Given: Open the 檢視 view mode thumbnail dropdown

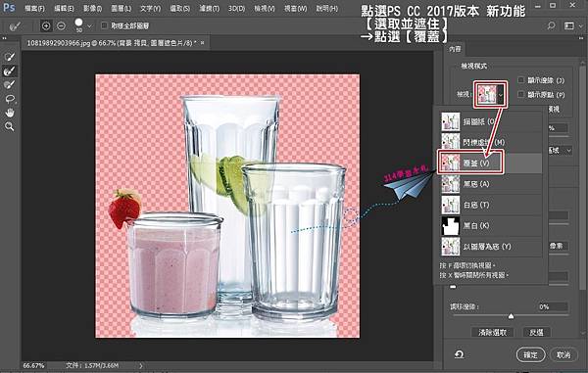Looking at the screenshot, I should (x=490, y=94).
